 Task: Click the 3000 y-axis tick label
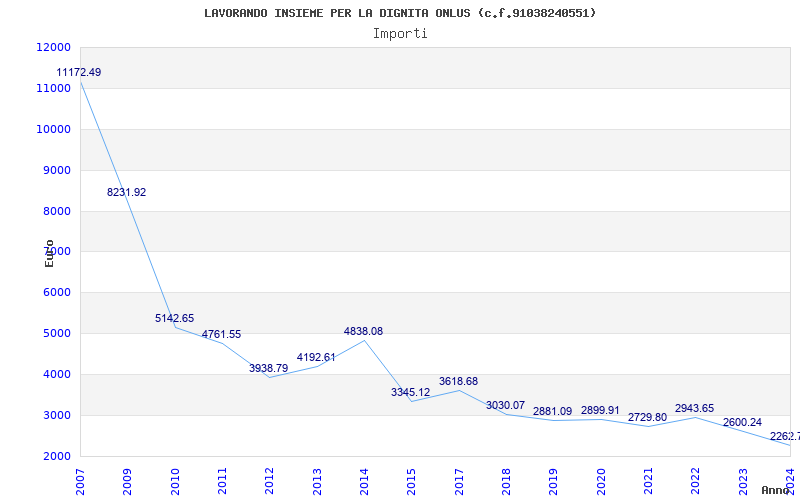click(56, 415)
